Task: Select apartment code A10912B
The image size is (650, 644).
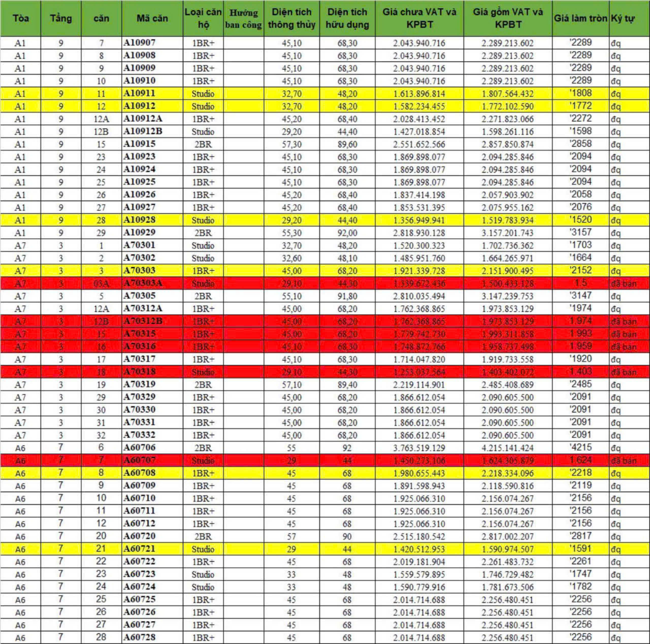Action: (x=143, y=131)
